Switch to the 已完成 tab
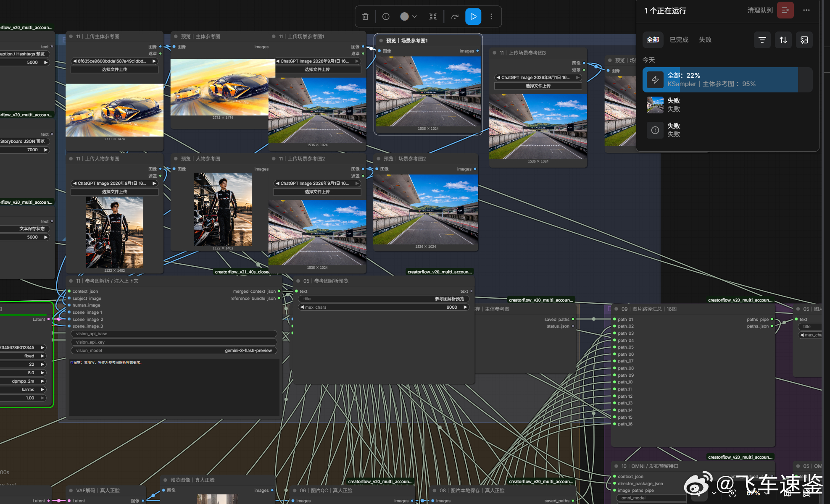Screen dimensions: 830x504 click(679, 40)
